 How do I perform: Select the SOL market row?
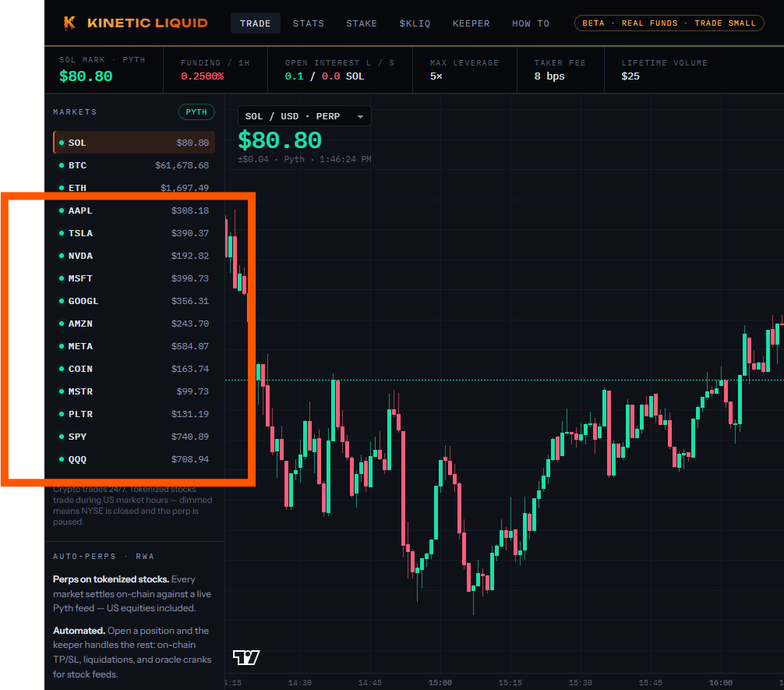tap(134, 143)
